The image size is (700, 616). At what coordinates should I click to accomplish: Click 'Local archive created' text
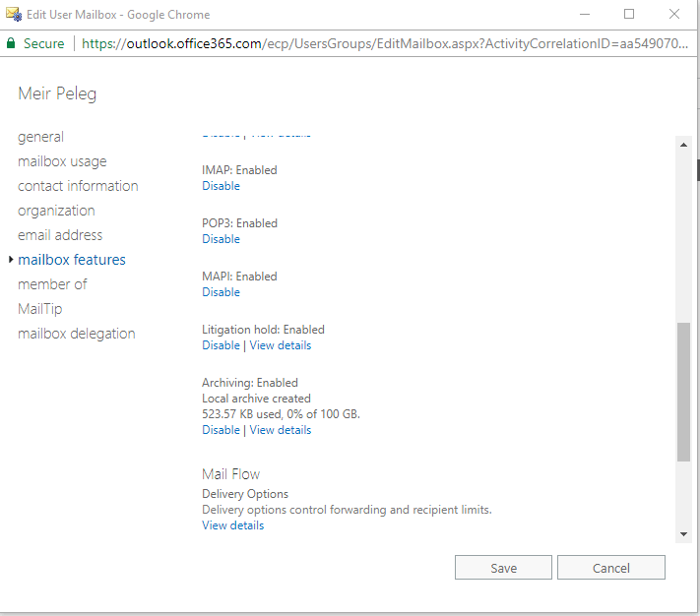256,399
